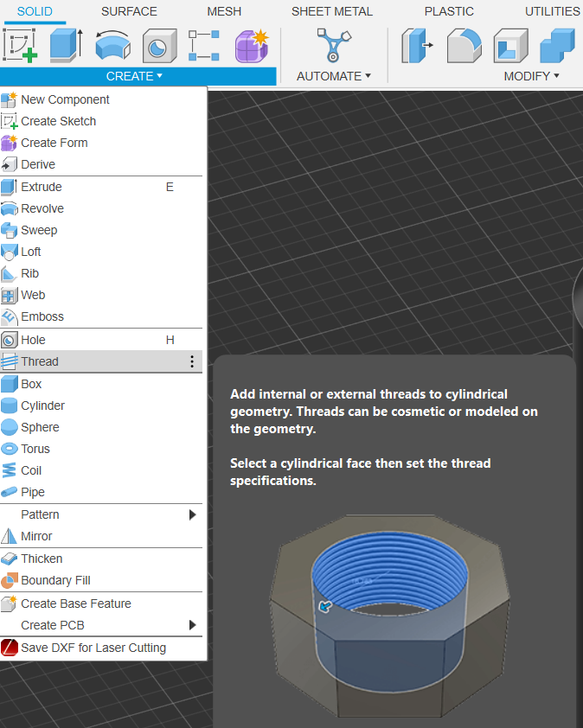Open the MESH tab
Screen dimensions: 583x728
tap(224, 11)
